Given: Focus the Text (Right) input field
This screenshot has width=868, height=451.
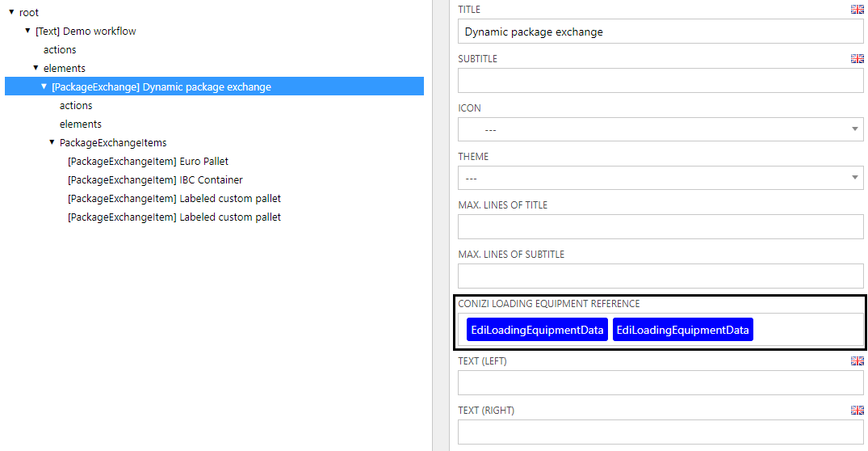Looking at the screenshot, I should click(660, 432).
